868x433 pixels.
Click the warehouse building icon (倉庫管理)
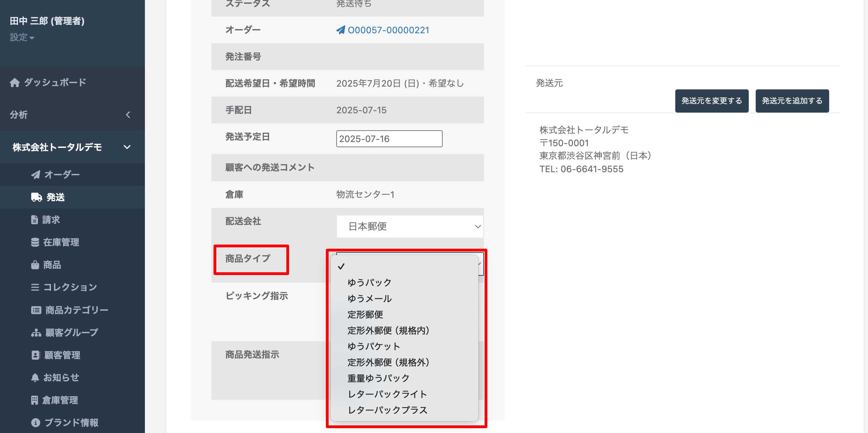coord(35,400)
